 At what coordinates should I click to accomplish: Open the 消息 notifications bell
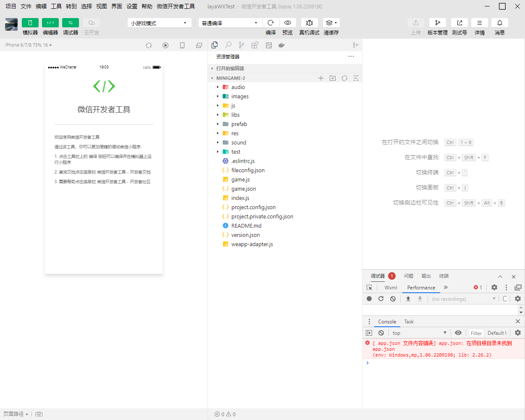click(x=500, y=23)
